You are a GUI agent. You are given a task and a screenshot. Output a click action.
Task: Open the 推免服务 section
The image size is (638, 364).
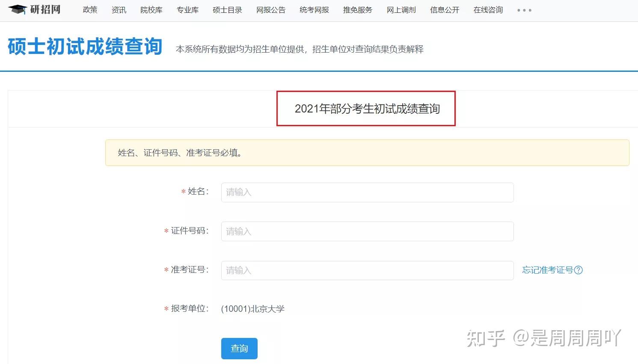[x=357, y=10]
